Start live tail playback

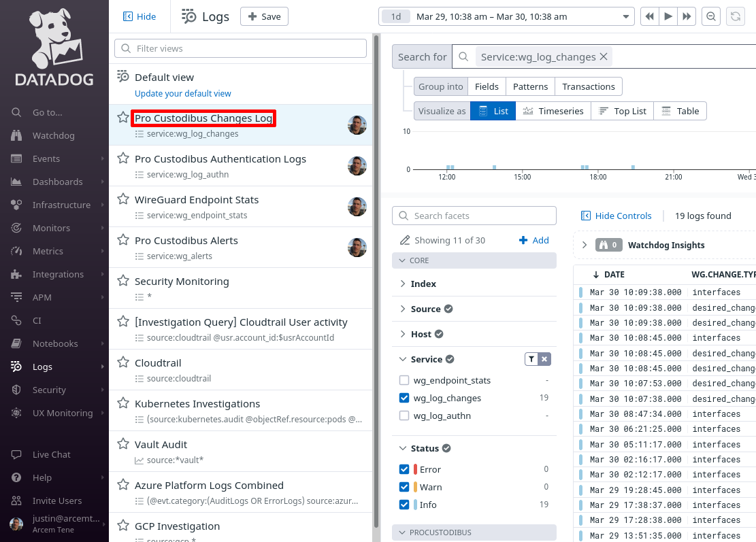pos(668,16)
